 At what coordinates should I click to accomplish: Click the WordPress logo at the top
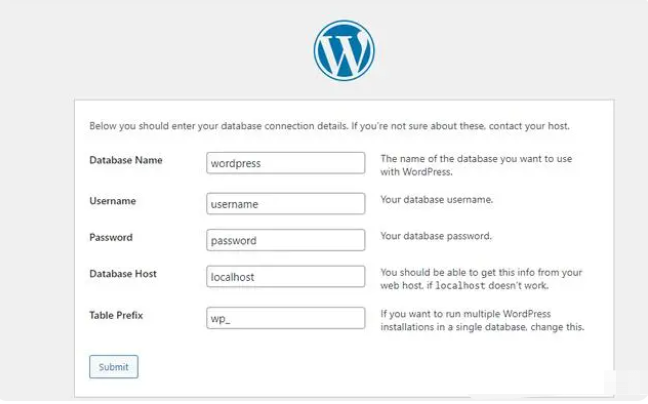coord(343,51)
